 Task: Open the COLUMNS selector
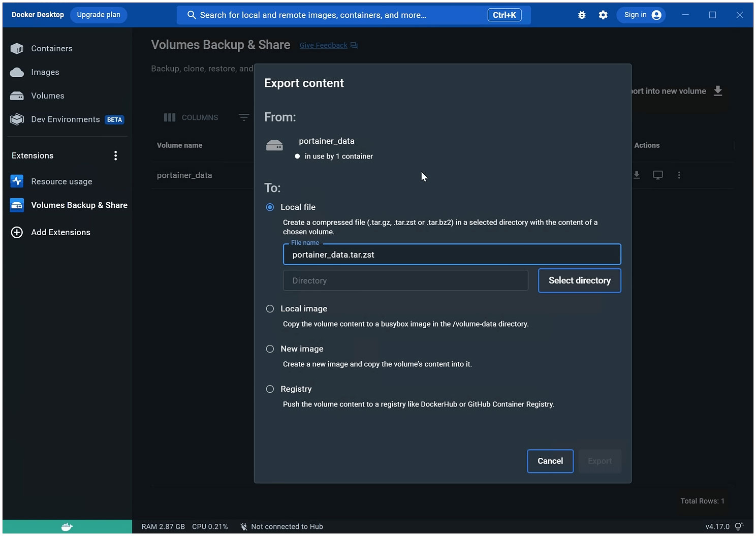click(191, 117)
